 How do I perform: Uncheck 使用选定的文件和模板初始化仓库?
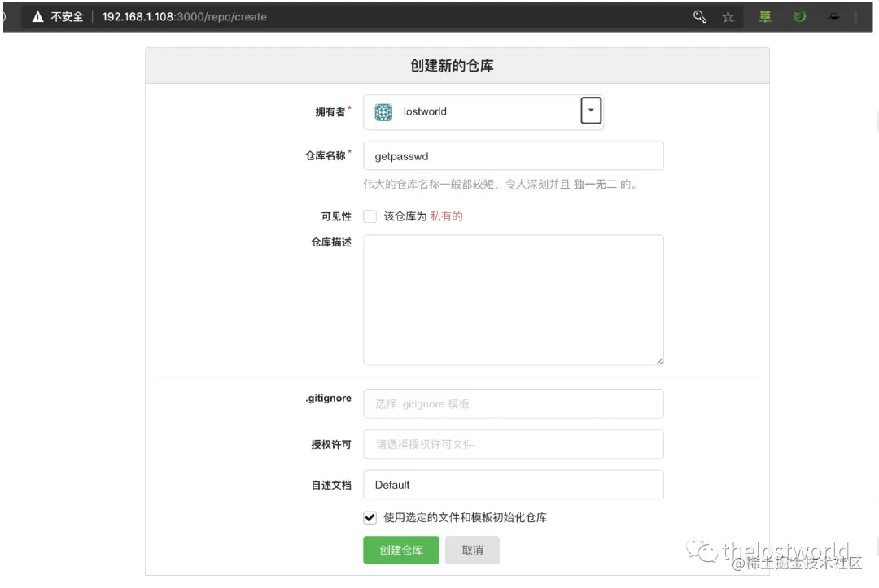(370, 517)
